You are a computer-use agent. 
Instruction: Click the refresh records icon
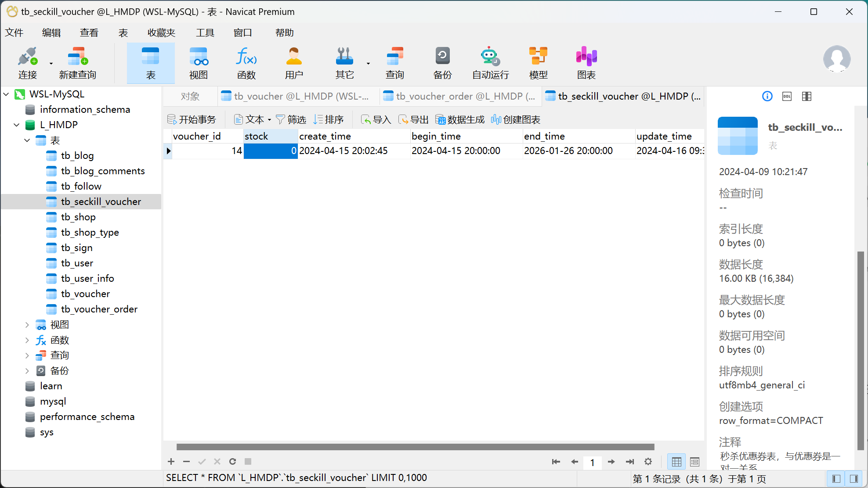click(x=232, y=461)
